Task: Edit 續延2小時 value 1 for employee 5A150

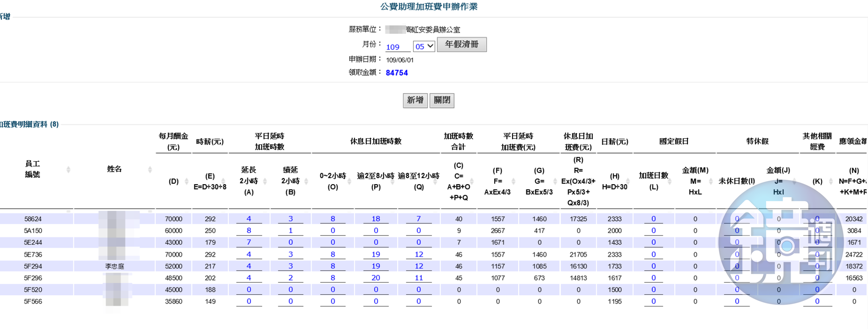Action: (290, 231)
